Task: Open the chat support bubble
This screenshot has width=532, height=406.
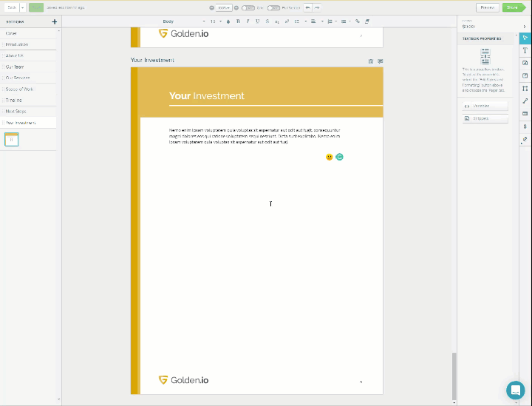Action: click(515, 390)
